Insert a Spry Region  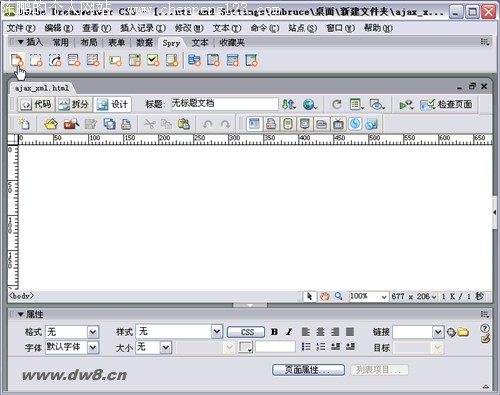click(x=36, y=60)
